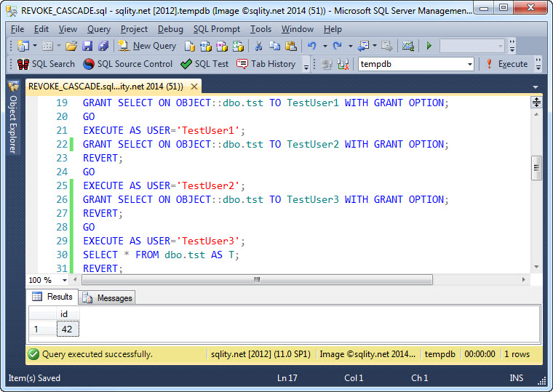The image size is (553, 392).
Task: Open the Navigate Backward dropdown arrow
Action: 375,46
